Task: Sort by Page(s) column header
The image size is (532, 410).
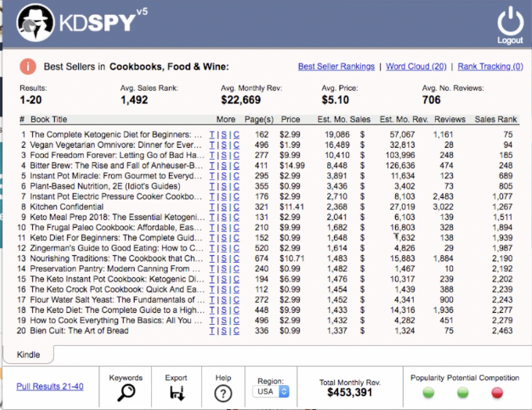Action: (x=259, y=120)
